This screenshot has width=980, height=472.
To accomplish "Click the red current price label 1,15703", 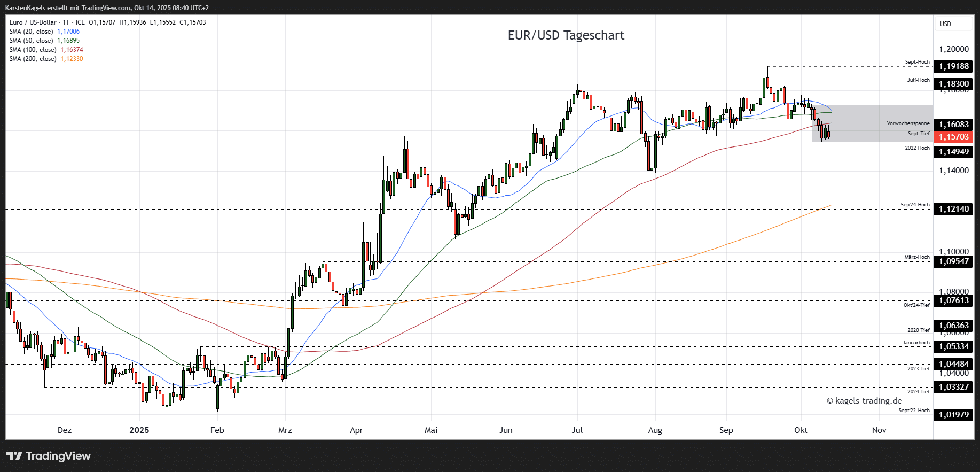I will click(954, 137).
